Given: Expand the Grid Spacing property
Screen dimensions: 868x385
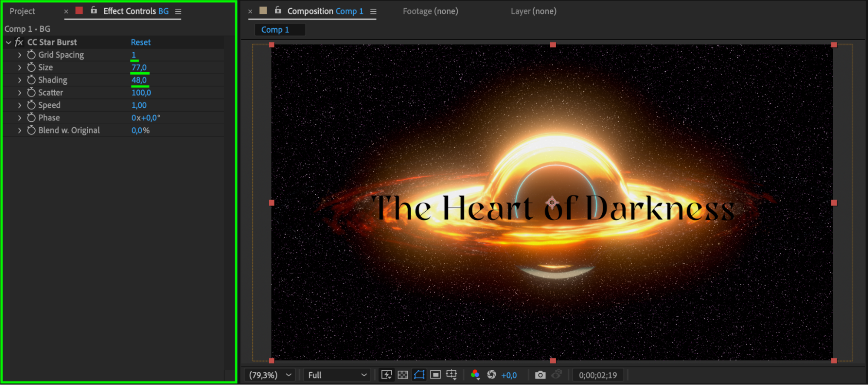Looking at the screenshot, I should pos(20,55).
